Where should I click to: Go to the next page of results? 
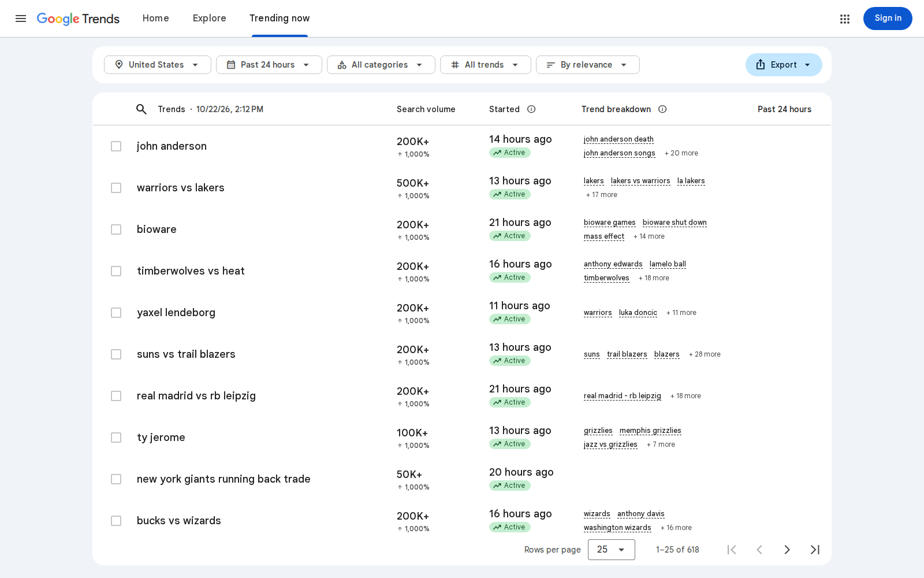pyautogui.click(x=787, y=550)
